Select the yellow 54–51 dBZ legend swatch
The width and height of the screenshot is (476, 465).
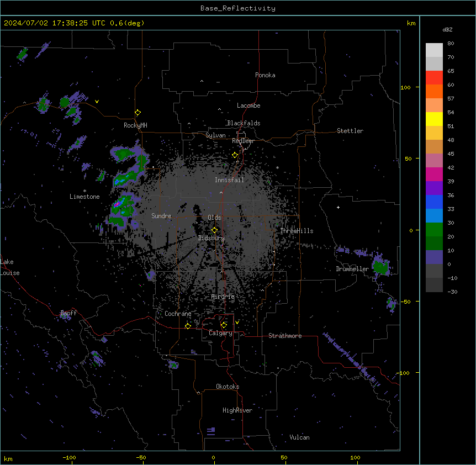point(434,119)
